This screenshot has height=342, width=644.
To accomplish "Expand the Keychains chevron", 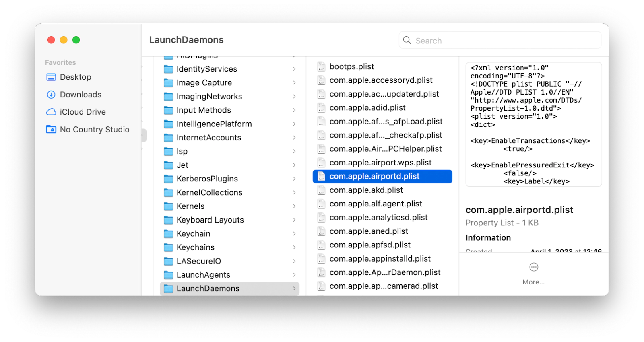I will click(294, 247).
